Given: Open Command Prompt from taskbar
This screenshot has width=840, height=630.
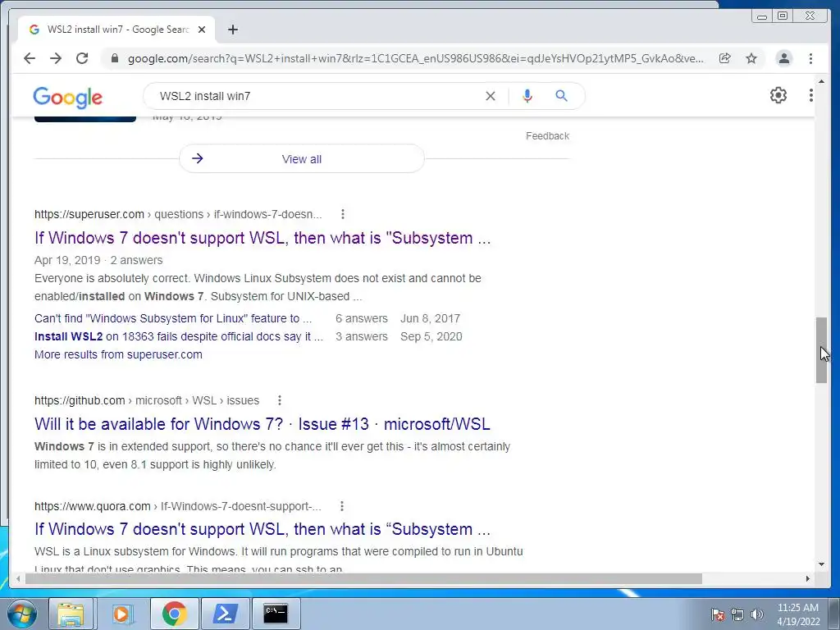Looking at the screenshot, I should point(276,614).
